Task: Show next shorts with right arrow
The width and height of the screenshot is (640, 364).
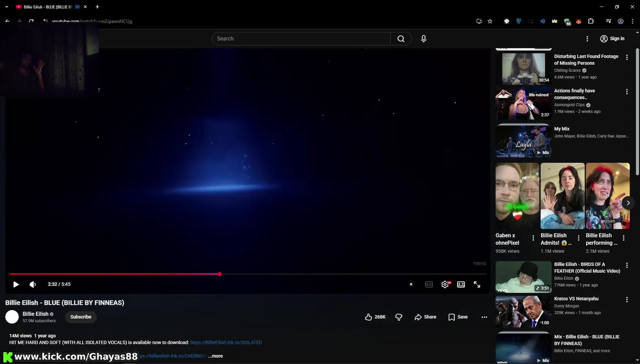Action: (628, 203)
